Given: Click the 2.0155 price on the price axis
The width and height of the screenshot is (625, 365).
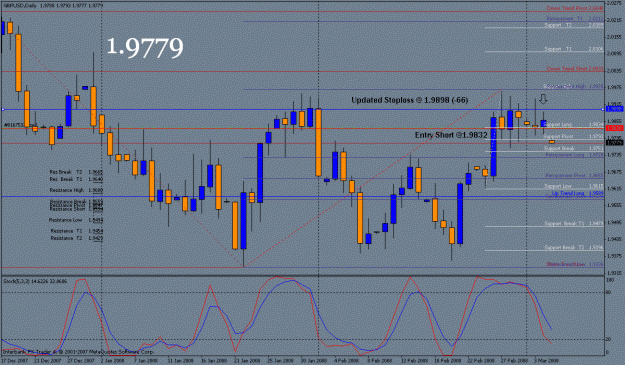Looking at the screenshot, I should pos(614,37).
